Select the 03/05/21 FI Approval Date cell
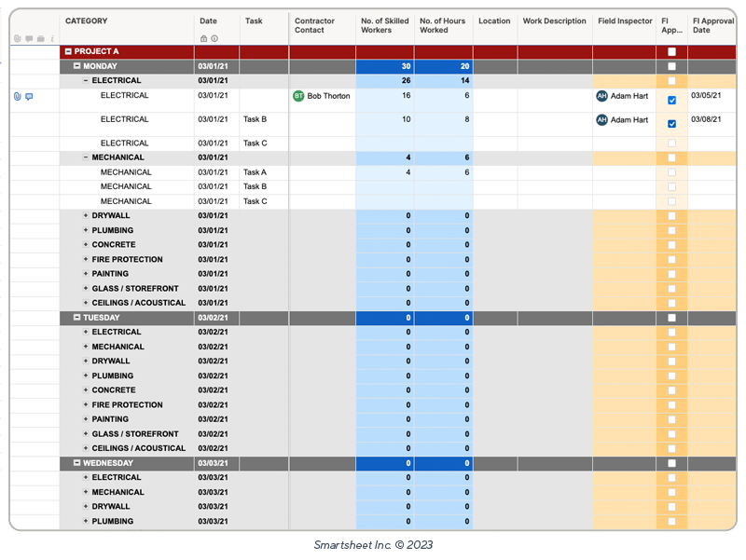This screenshot has width=746, height=560. (x=713, y=96)
